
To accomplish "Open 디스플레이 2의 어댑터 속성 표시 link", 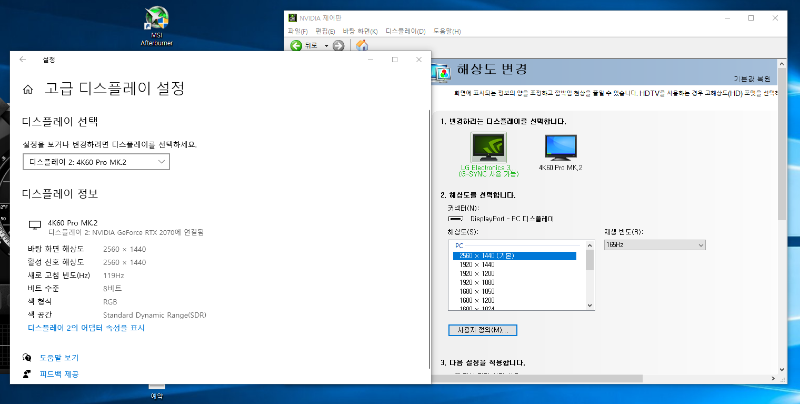I will 86,327.
